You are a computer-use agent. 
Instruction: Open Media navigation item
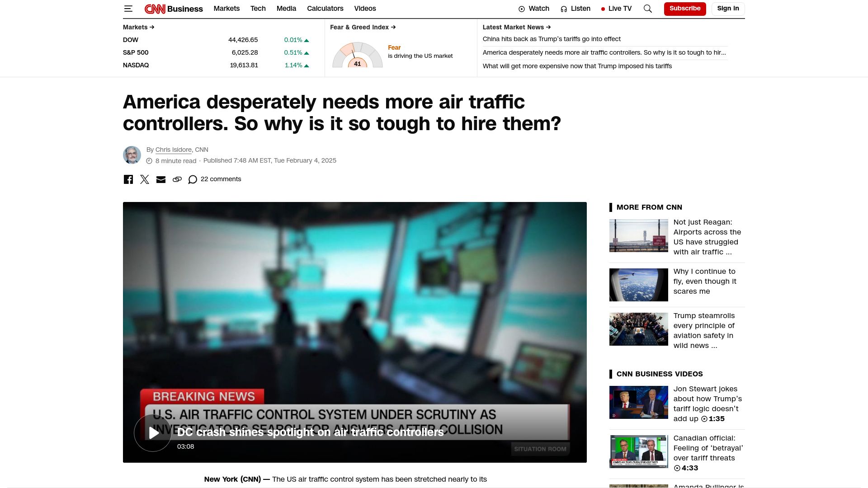[286, 9]
